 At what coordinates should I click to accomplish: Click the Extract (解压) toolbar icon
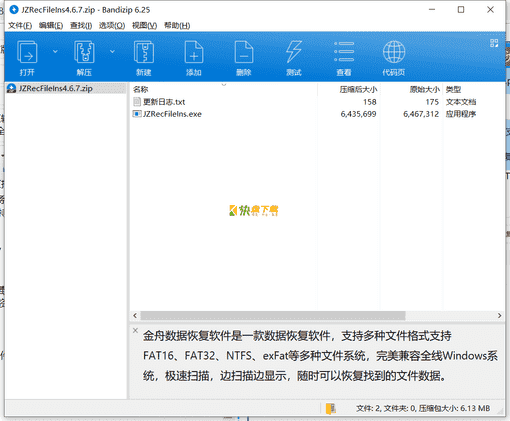click(84, 52)
